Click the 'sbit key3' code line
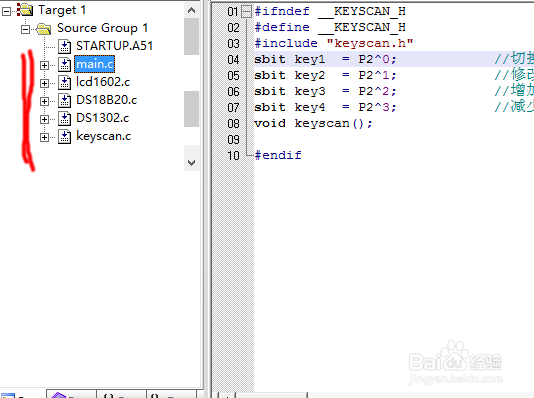This screenshot has height=398, width=534. pos(326,92)
